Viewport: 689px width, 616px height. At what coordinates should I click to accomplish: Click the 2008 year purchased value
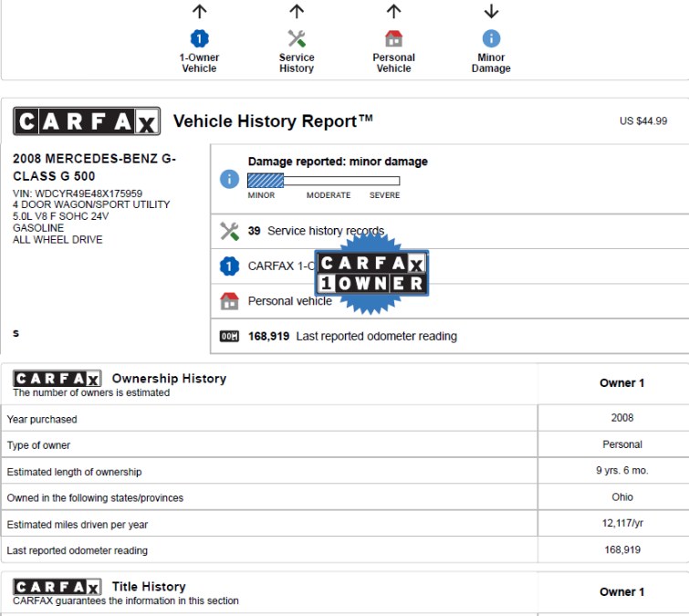tap(622, 418)
